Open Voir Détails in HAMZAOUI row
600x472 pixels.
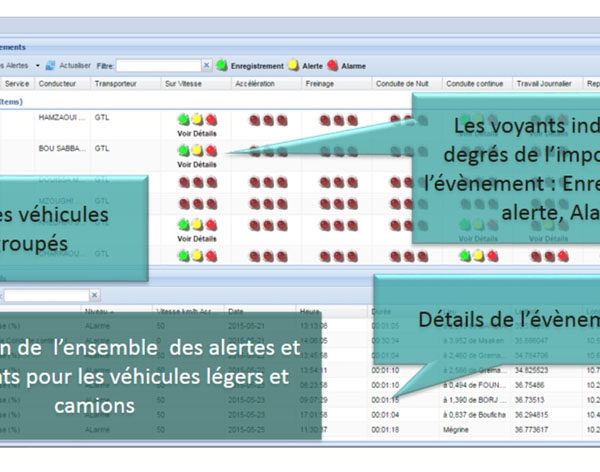[197, 132]
